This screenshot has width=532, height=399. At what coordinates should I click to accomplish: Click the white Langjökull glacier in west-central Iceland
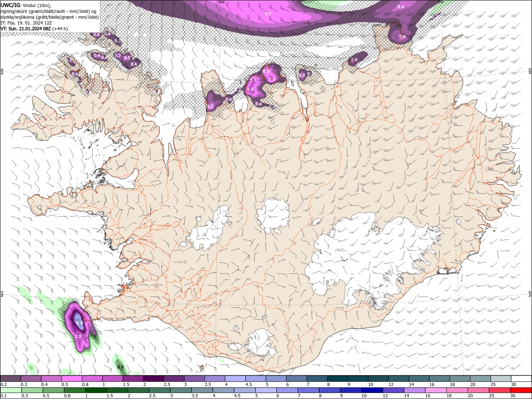[208, 229]
